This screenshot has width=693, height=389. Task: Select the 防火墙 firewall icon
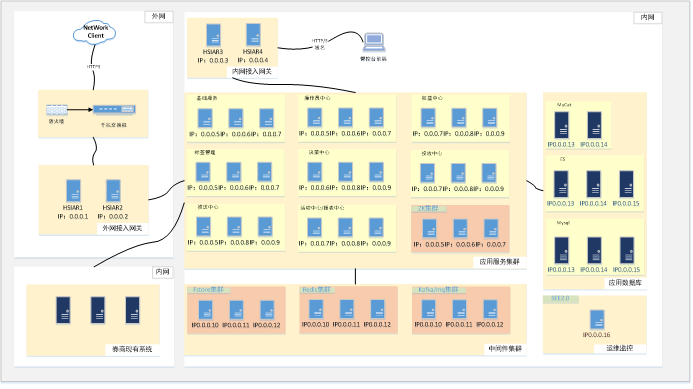coord(57,110)
